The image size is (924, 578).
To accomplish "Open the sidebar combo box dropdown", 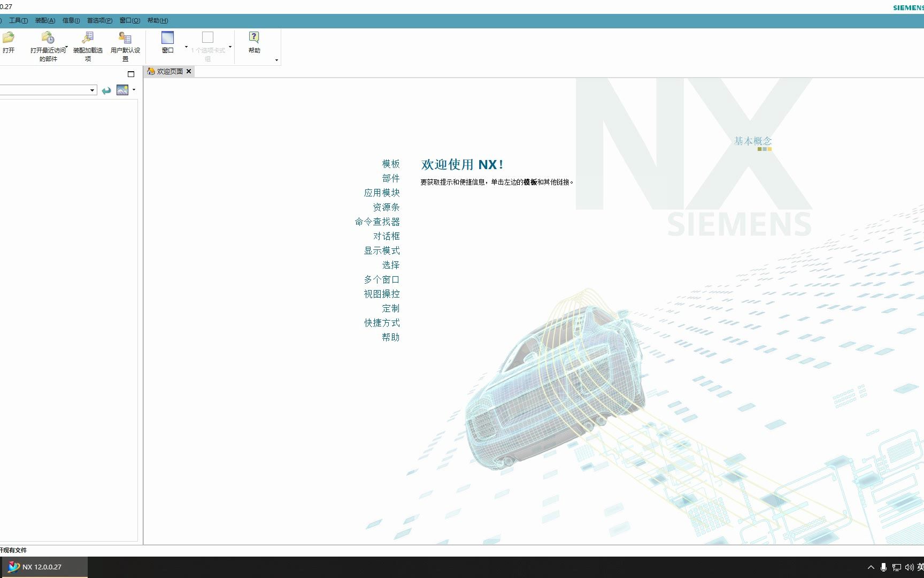I will coord(92,90).
